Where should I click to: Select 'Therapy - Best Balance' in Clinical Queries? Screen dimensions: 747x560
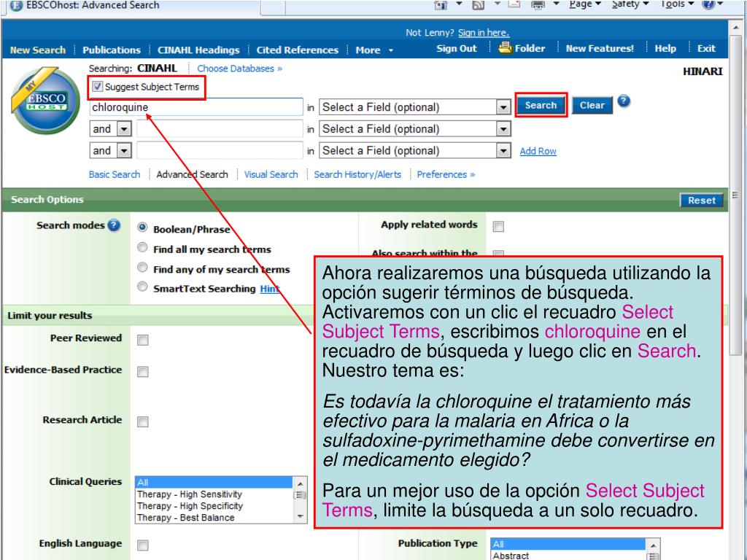point(214,517)
